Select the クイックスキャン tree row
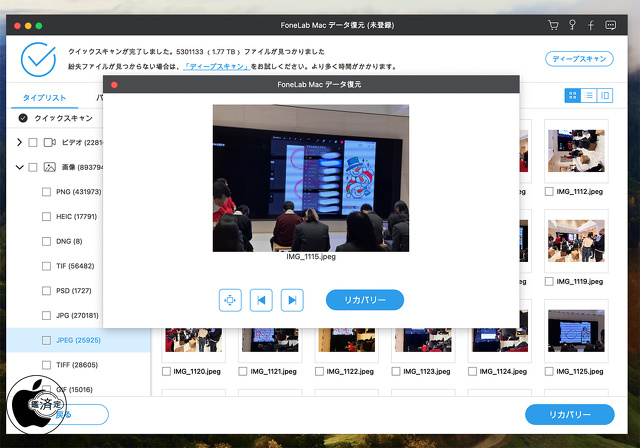The width and height of the screenshot is (640, 448). [x=56, y=118]
